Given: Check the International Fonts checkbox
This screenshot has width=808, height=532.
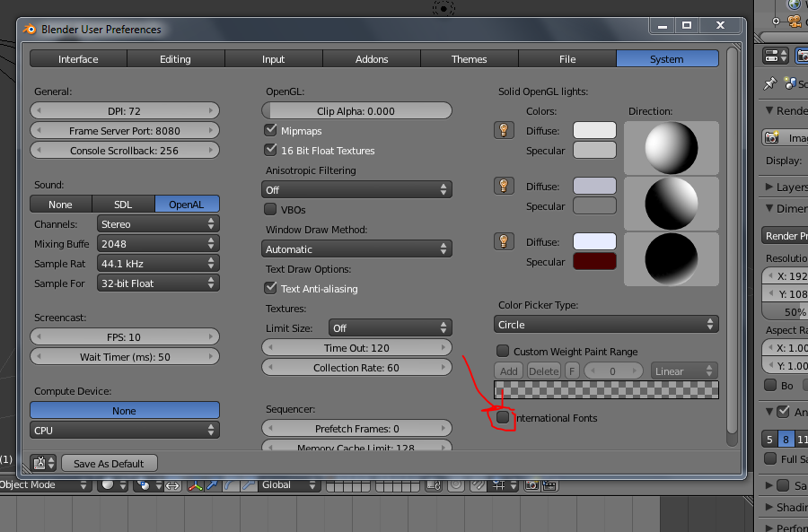Looking at the screenshot, I should [x=503, y=417].
